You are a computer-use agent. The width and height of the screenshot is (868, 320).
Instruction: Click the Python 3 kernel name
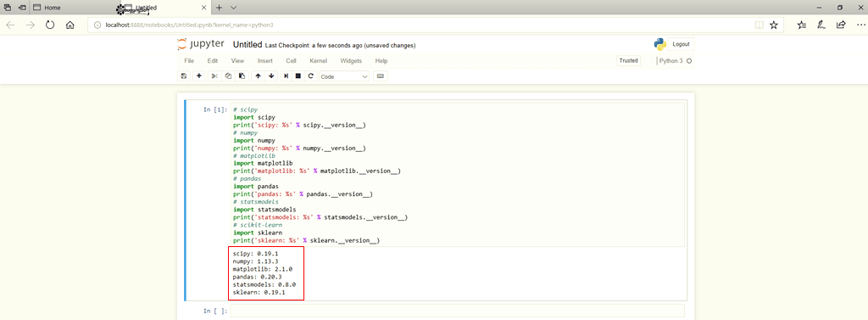click(x=671, y=61)
